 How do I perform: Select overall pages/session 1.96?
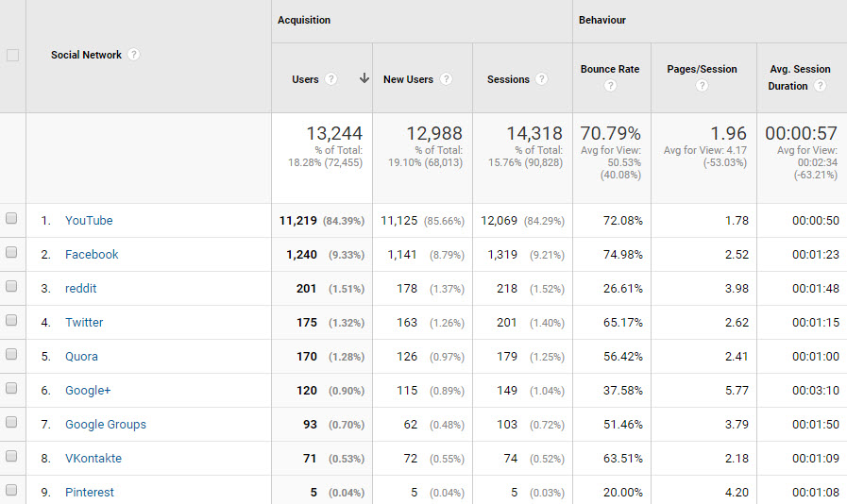pyautogui.click(x=728, y=133)
